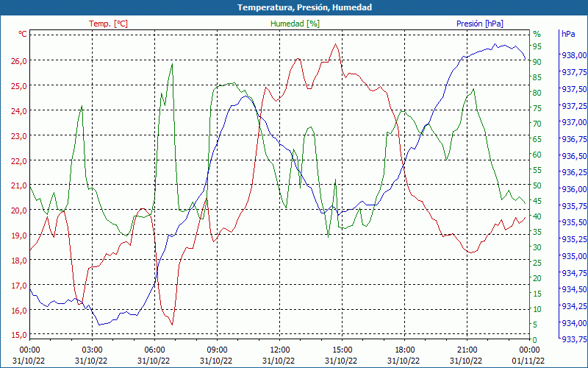
Task: Click the °C unit label on temperature axis
Action: pos(23,34)
